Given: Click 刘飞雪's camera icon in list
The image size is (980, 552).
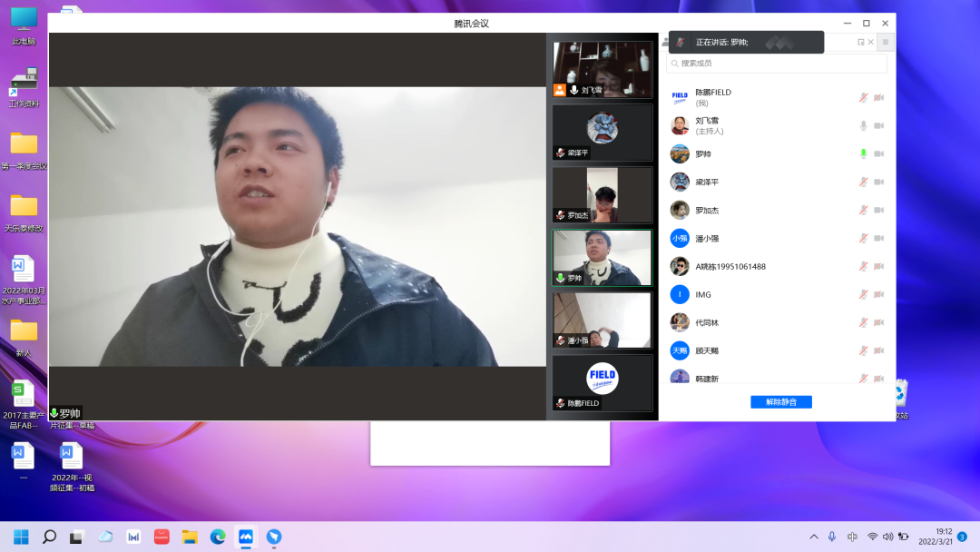Looking at the screenshot, I should coord(878,125).
